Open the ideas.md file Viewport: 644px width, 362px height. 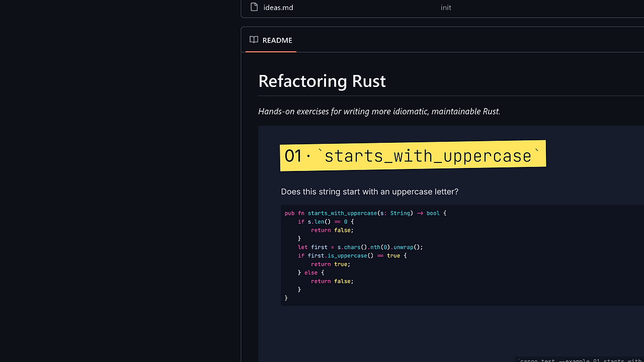[x=278, y=8]
